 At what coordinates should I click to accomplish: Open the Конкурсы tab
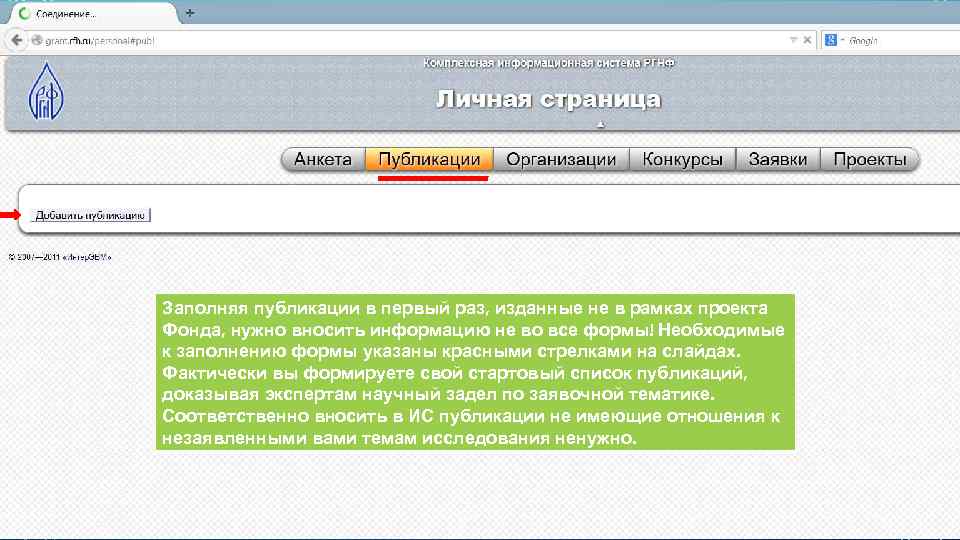coord(683,159)
